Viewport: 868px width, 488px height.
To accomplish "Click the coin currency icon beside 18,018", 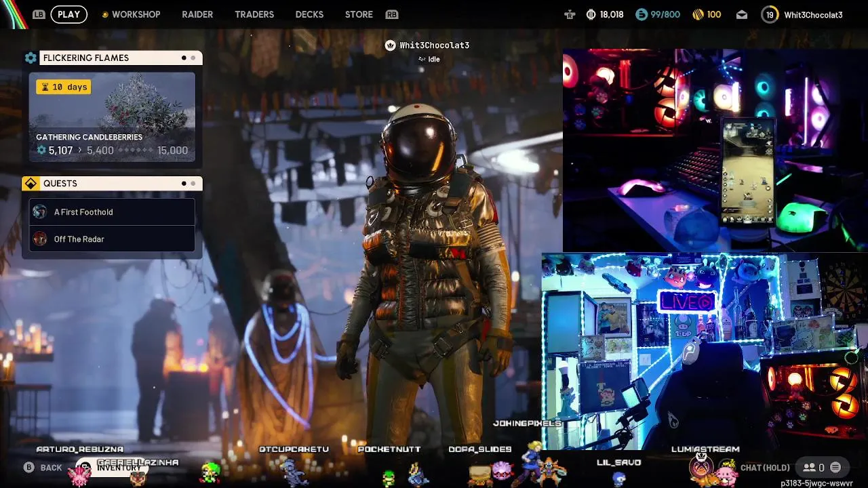I will click(x=591, y=14).
